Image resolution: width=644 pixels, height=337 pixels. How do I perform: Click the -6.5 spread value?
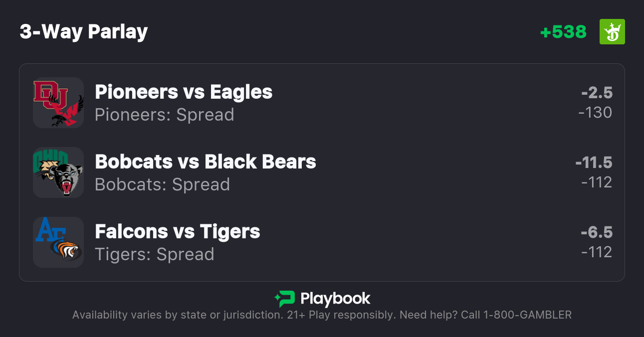pyautogui.click(x=597, y=232)
